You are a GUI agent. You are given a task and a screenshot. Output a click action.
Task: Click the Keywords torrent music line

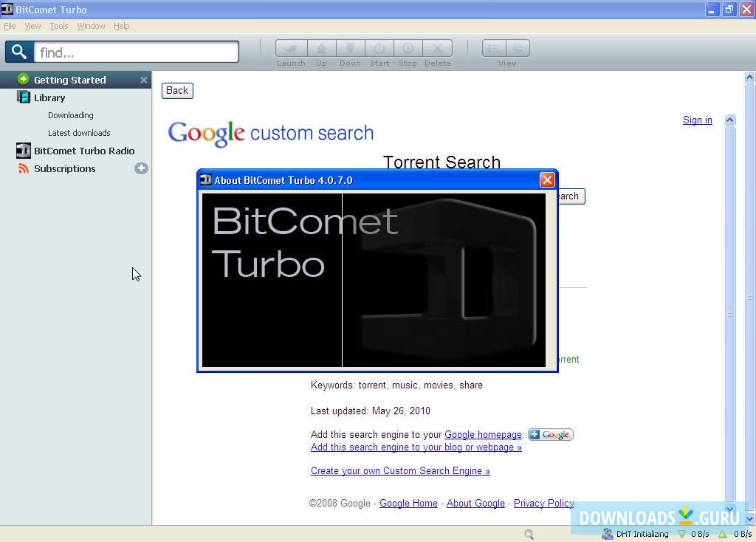(396, 385)
